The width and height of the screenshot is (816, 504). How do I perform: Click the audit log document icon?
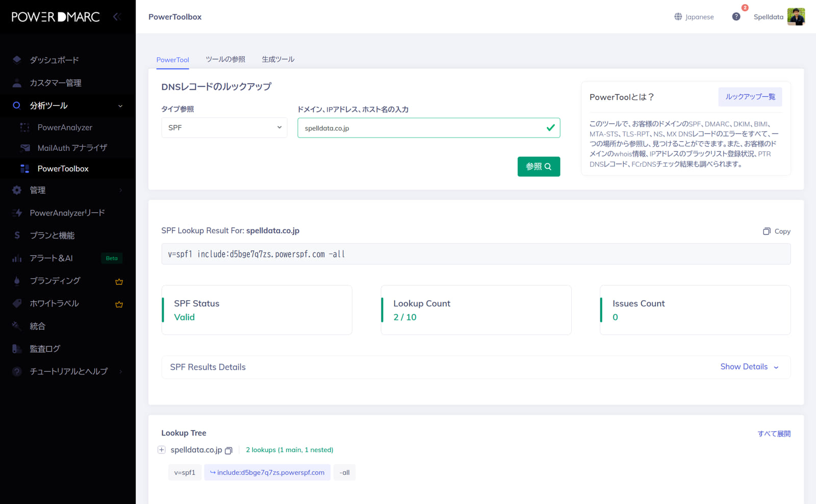click(17, 349)
